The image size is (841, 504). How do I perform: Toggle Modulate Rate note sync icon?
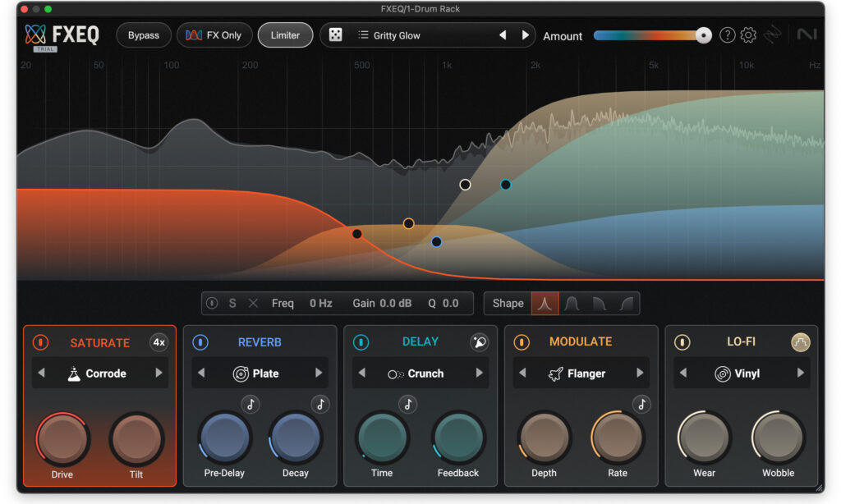click(x=641, y=404)
